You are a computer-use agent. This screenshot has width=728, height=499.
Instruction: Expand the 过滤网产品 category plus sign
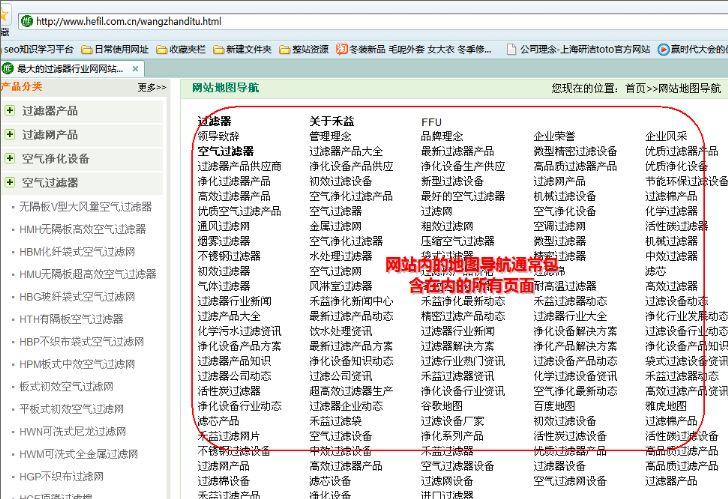(x=10, y=134)
